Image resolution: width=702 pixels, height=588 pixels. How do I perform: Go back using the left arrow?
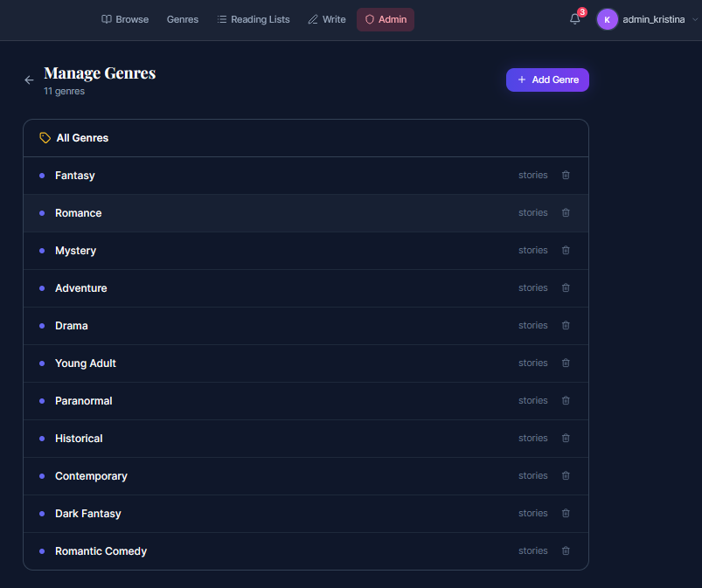(29, 80)
